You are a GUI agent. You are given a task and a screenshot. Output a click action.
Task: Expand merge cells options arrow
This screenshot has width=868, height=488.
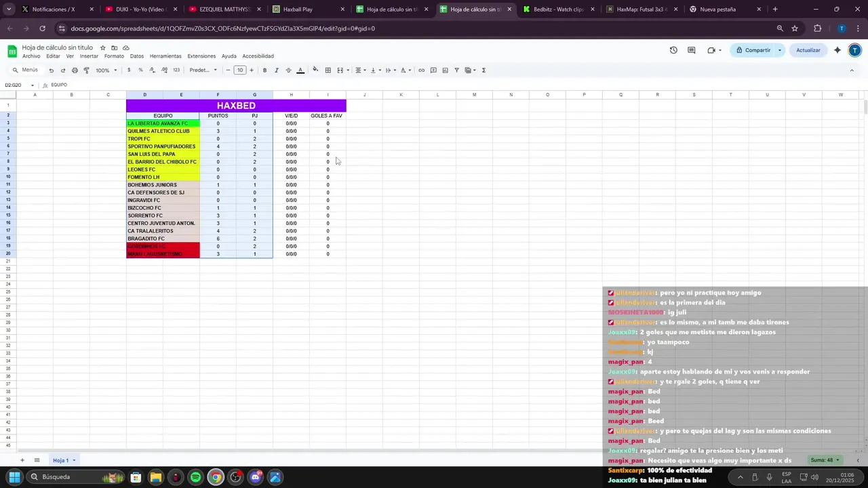[348, 70]
